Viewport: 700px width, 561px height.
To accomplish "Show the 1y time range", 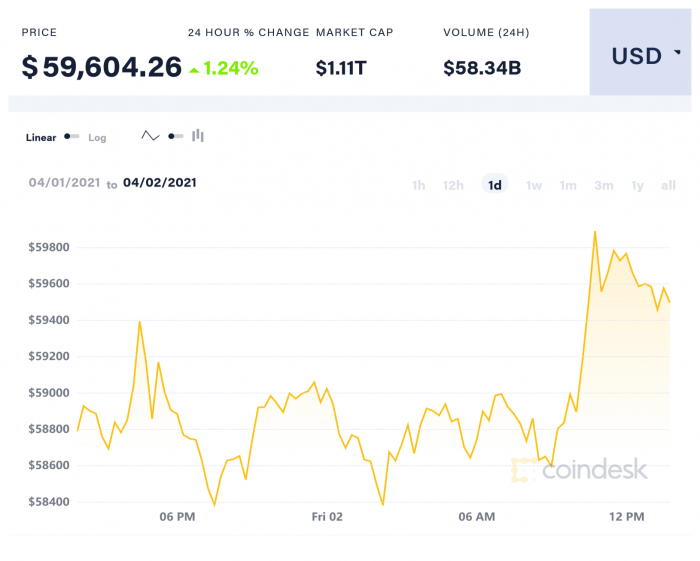I will (637, 185).
